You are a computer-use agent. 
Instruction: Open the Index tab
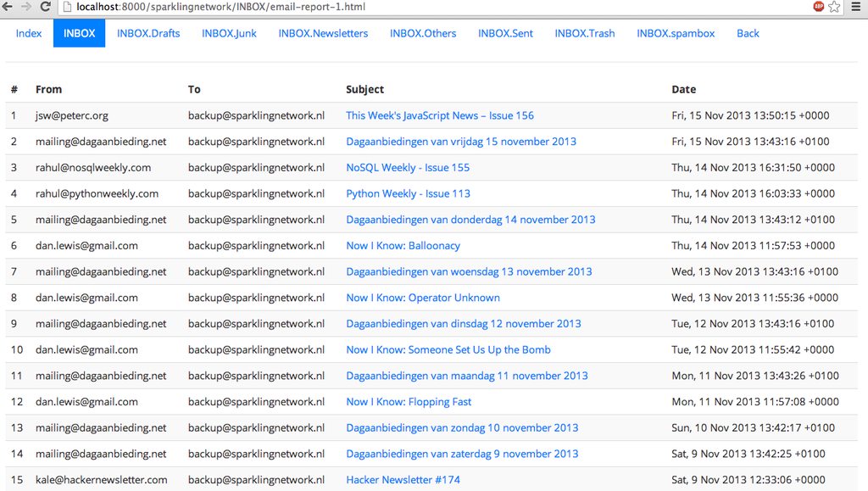point(29,33)
